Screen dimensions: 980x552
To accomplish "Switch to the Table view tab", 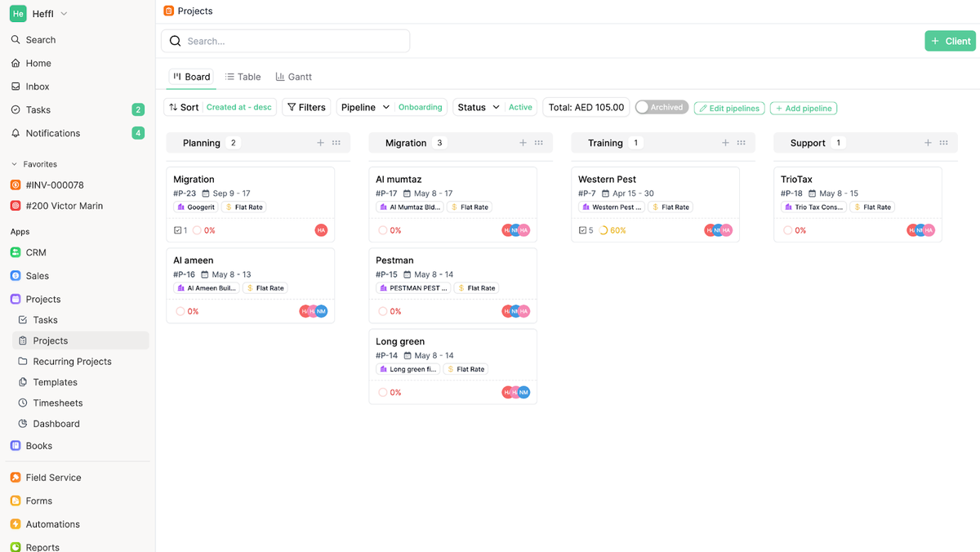I will [243, 76].
